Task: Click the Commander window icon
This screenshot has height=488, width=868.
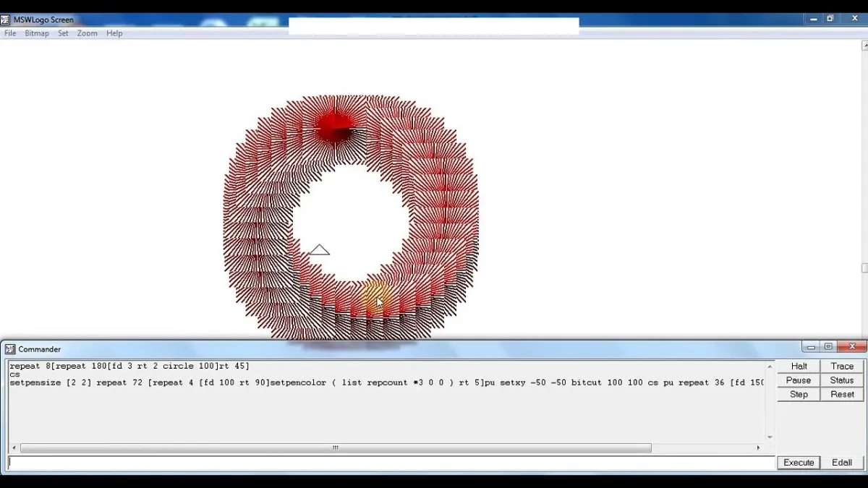Action: pos(9,349)
